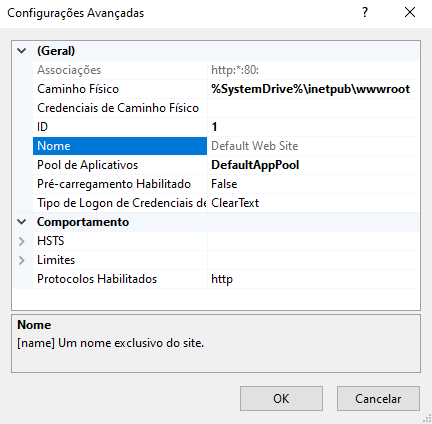Viewport: 432px width, 424px height.
Task: Click the Protocolos Habilitados http value
Action: [x=313, y=279]
